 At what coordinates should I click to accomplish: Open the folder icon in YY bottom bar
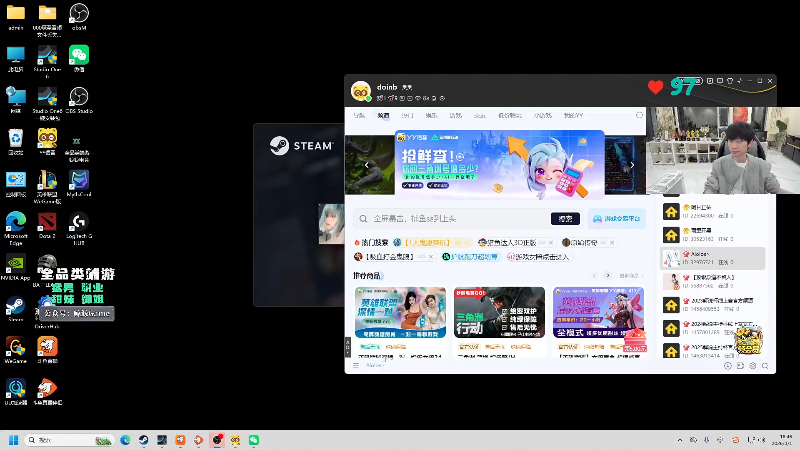point(740,366)
